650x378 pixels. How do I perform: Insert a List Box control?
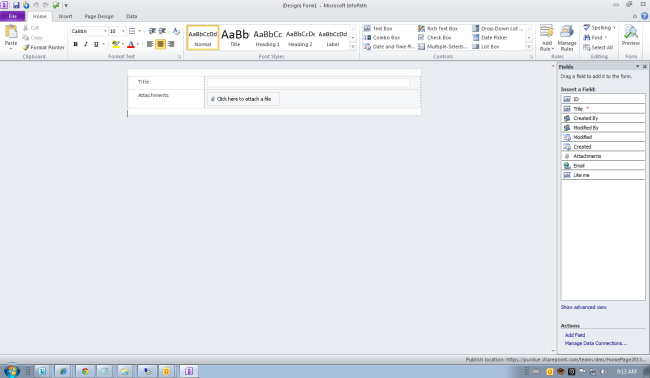click(485, 47)
